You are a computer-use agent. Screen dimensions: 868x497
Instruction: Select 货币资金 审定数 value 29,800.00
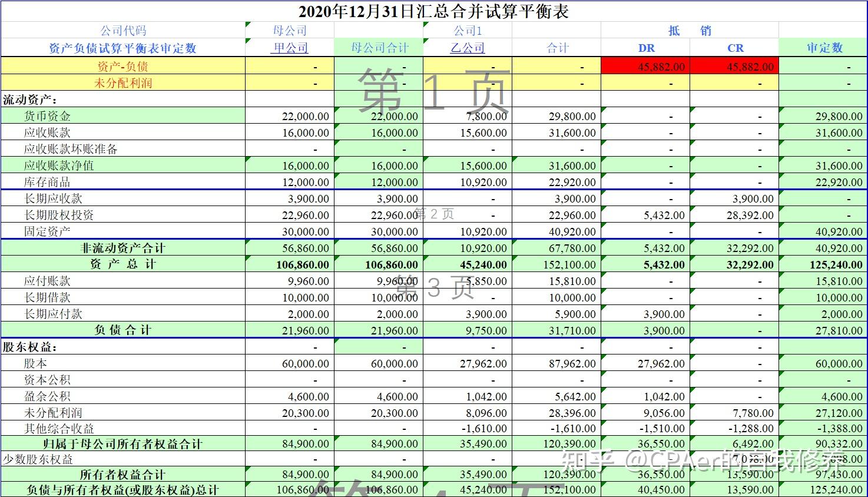pyautogui.click(x=839, y=117)
